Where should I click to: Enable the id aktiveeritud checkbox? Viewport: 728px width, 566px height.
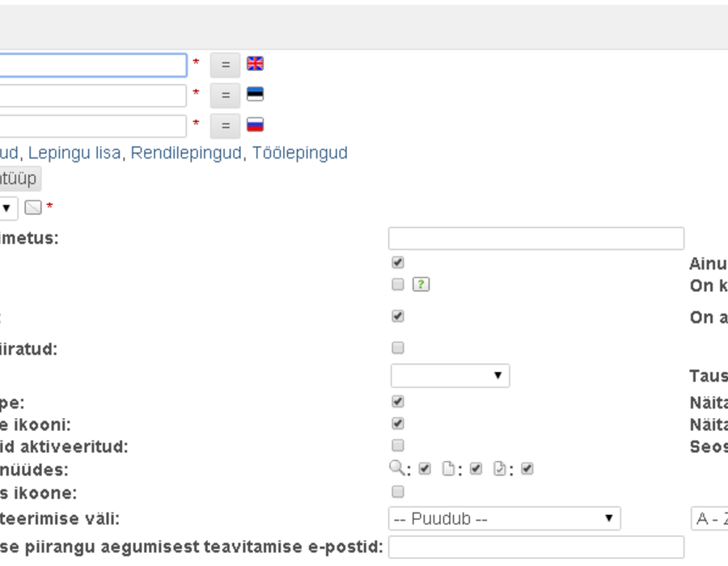398,446
